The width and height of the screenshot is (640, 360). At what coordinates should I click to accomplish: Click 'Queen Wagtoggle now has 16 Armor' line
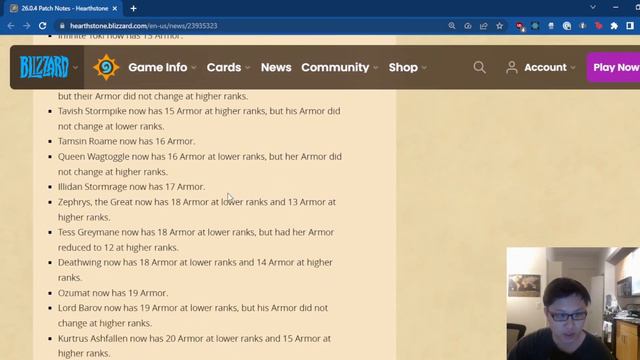tap(200, 164)
